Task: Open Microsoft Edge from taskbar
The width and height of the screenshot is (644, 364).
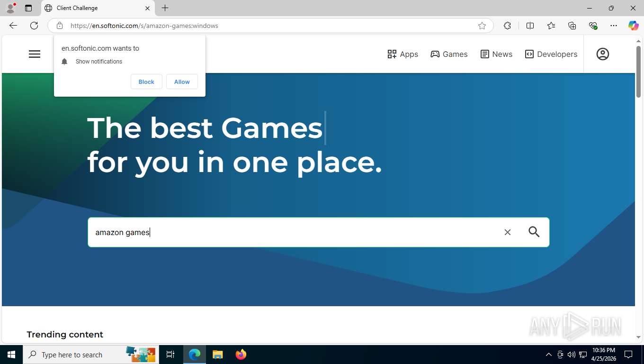Action: coord(195,355)
